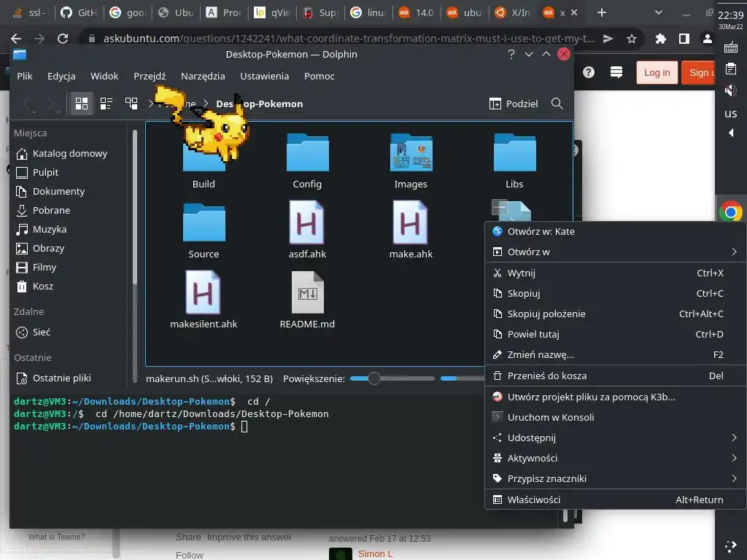Image resolution: width=747 pixels, height=560 pixels.
Task: Choose Skopiuj in the context menu
Action: click(x=616, y=293)
